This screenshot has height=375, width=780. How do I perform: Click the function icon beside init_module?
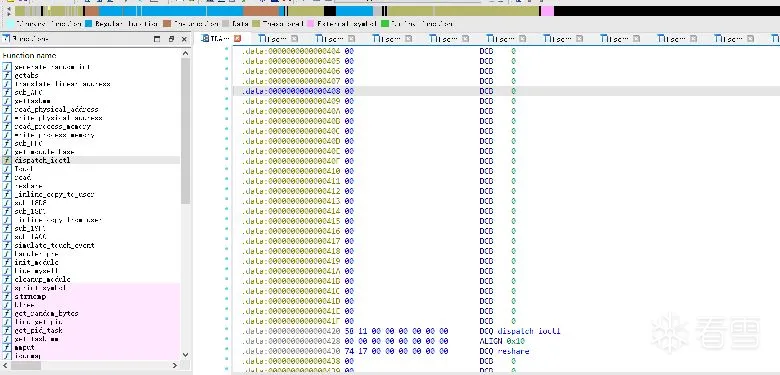coord(6,262)
